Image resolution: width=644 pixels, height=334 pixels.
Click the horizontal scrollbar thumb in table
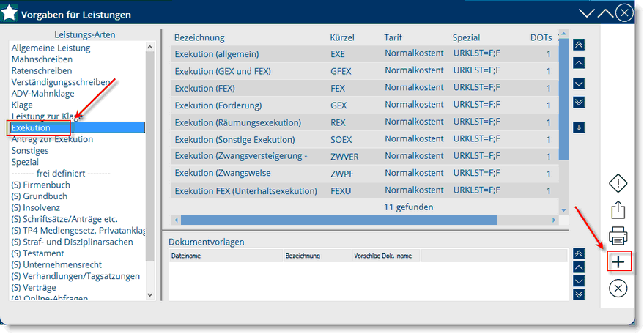tap(338, 220)
